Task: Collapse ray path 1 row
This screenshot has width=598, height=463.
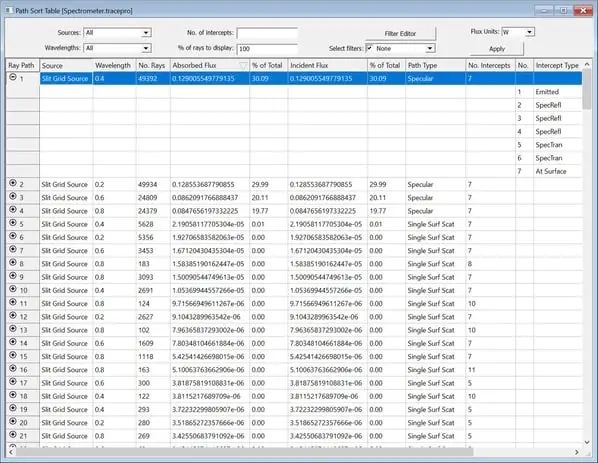Action: point(13,77)
